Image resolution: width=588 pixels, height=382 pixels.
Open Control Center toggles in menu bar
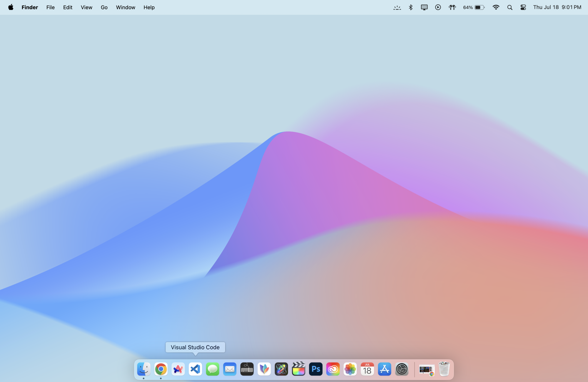pos(523,7)
